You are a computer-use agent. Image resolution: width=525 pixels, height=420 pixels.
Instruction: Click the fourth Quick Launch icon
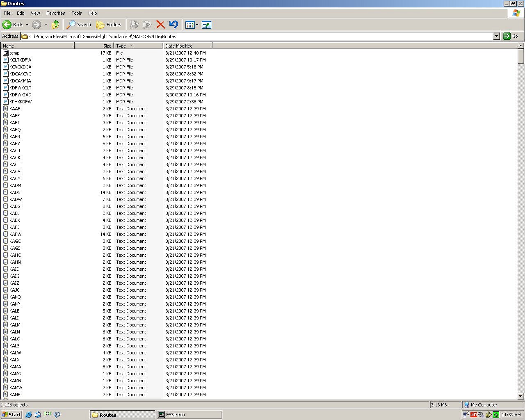[57, 415]
